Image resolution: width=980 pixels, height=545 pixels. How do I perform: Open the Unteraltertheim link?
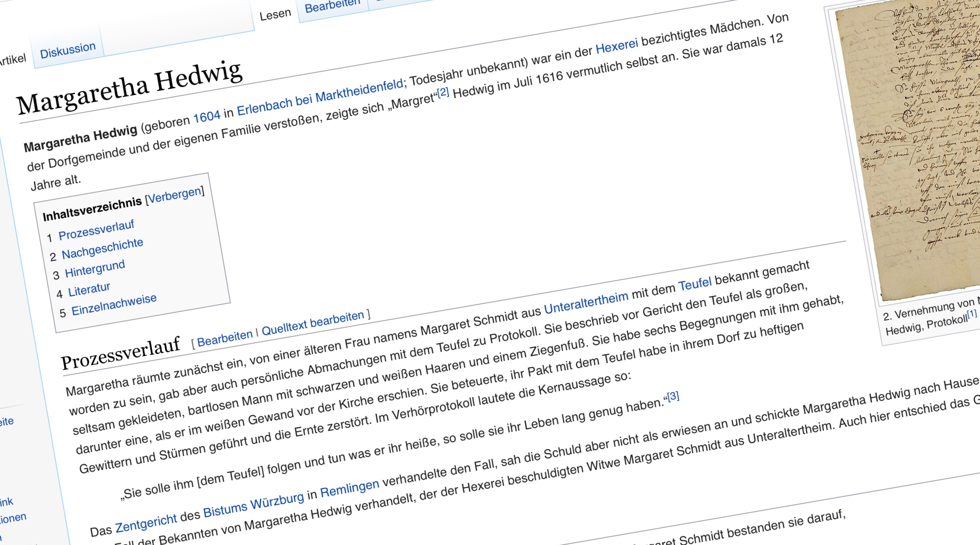point(586,303)
